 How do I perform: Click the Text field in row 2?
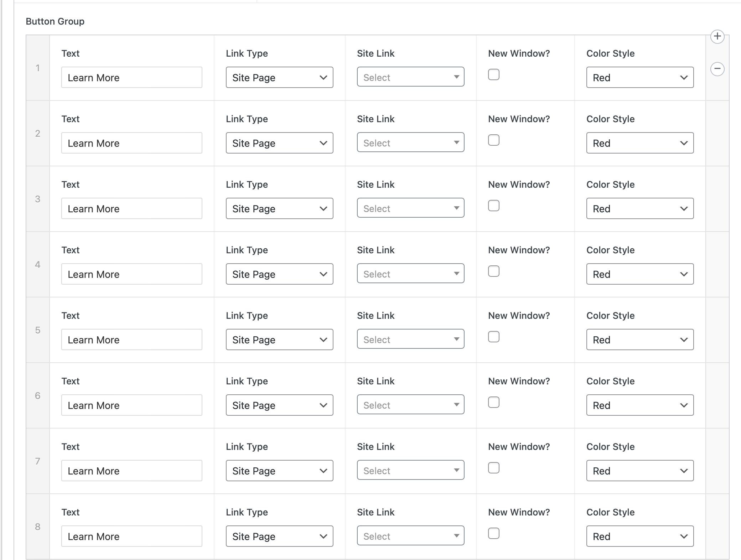click(x=131, y=143)
